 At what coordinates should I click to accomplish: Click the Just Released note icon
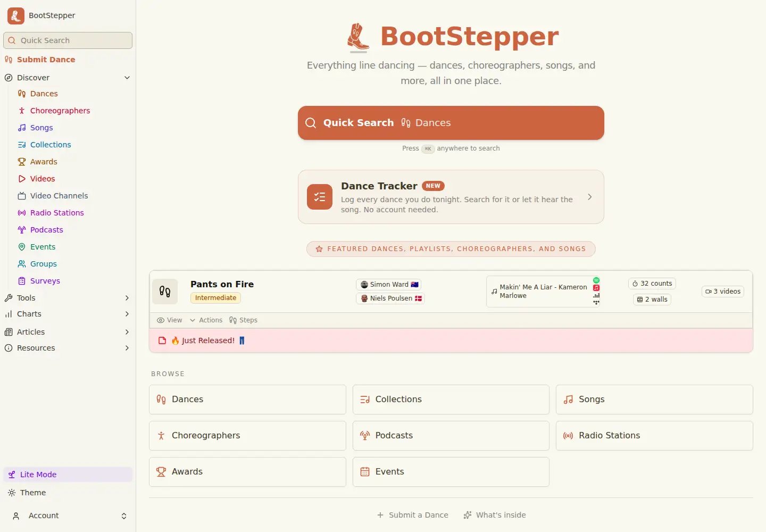click(163, 340)
